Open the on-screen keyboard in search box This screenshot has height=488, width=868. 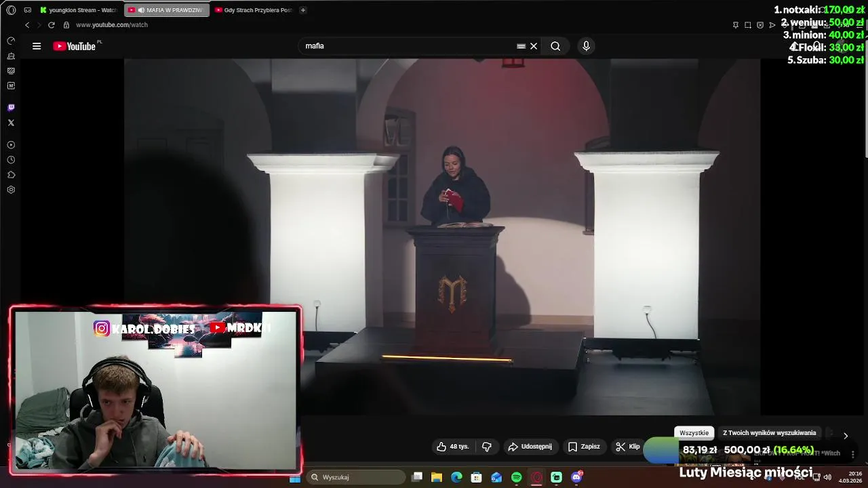(x=521, y=46)
